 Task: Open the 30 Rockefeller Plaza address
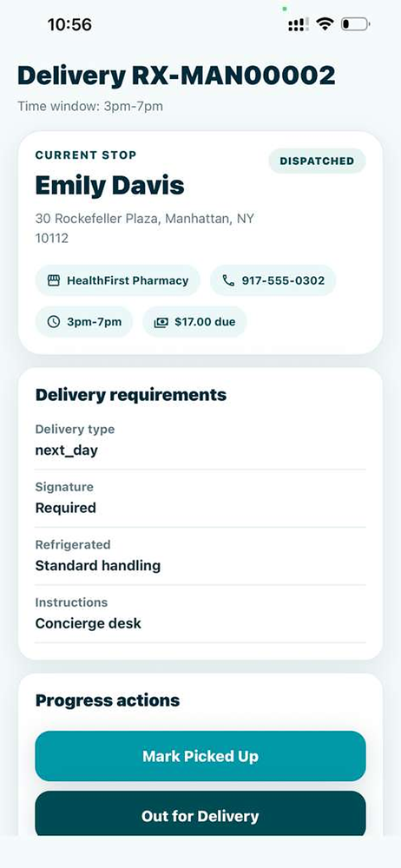click(x=145, y=228)
